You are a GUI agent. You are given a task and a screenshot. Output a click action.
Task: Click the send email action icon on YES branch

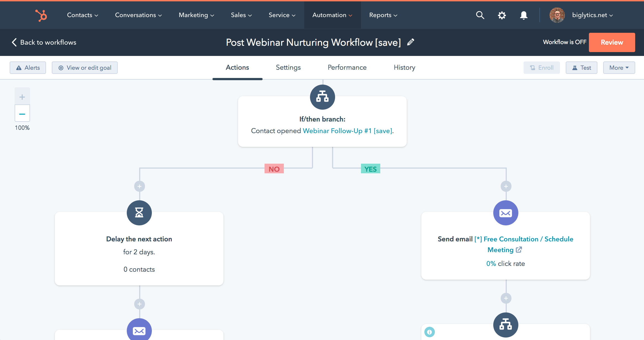pyautogui.click(x=506, y=213)
